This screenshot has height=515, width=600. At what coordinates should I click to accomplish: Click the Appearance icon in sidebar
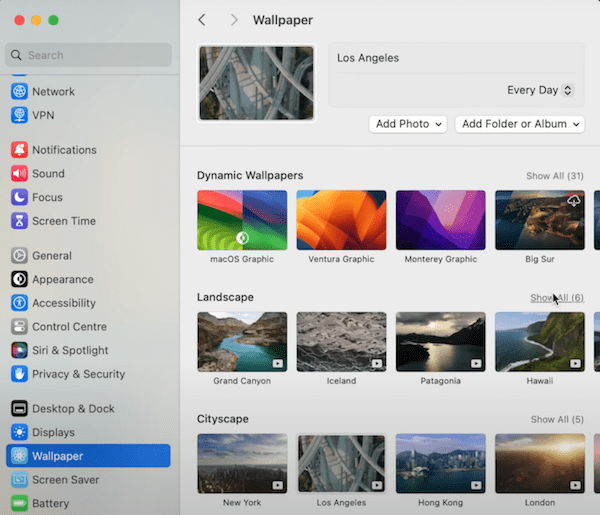pos(19,279)
